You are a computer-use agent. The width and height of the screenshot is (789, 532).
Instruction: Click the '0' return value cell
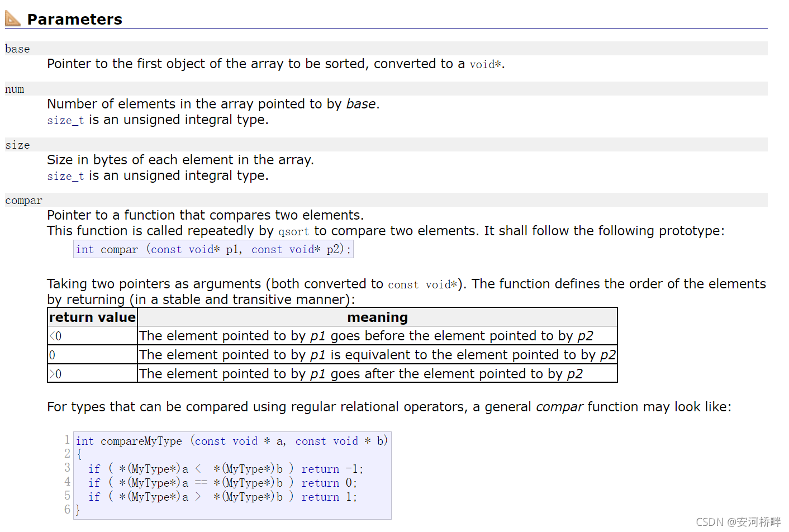pyautogui.click(x=92, y=355)
